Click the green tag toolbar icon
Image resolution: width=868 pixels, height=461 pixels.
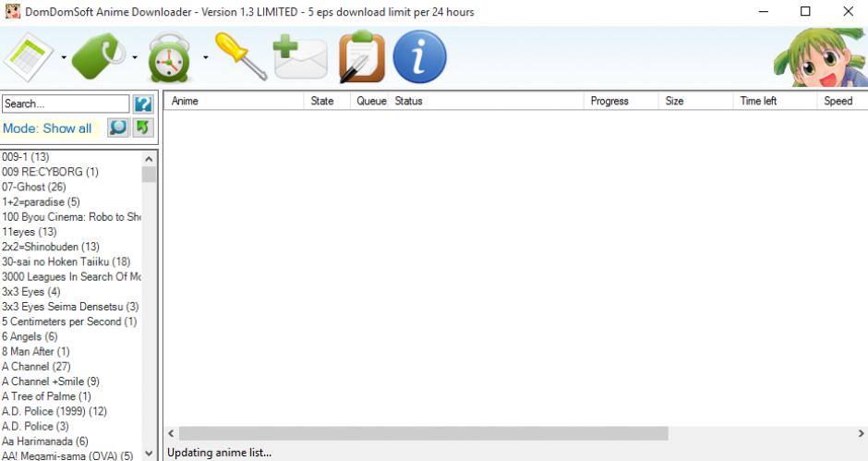99,56
